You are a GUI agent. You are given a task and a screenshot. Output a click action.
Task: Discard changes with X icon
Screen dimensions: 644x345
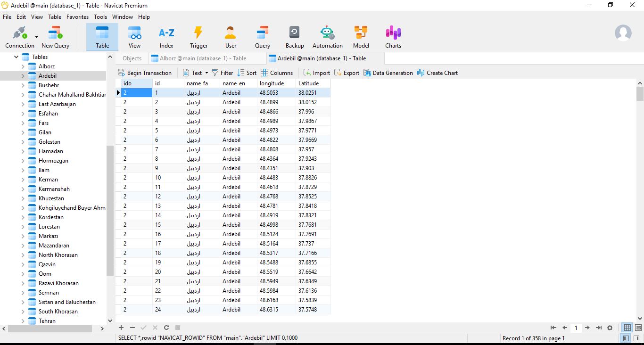tap(155, 328)
